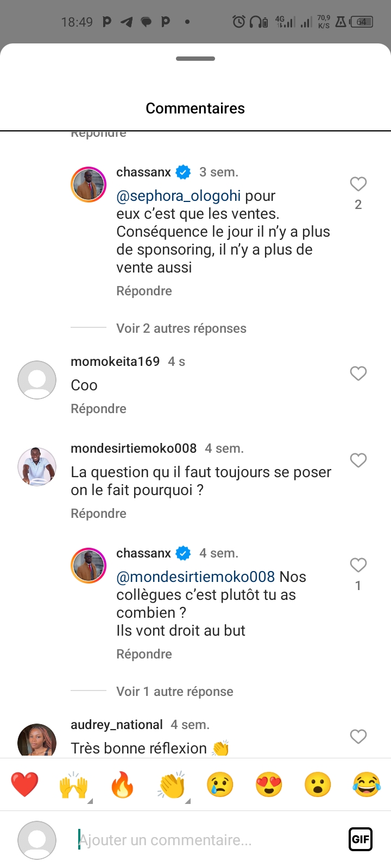The width and height of the screenshot is (391, 868).
Task: Tap the heart-eyes emoji reaction
Action: [269, 785]
